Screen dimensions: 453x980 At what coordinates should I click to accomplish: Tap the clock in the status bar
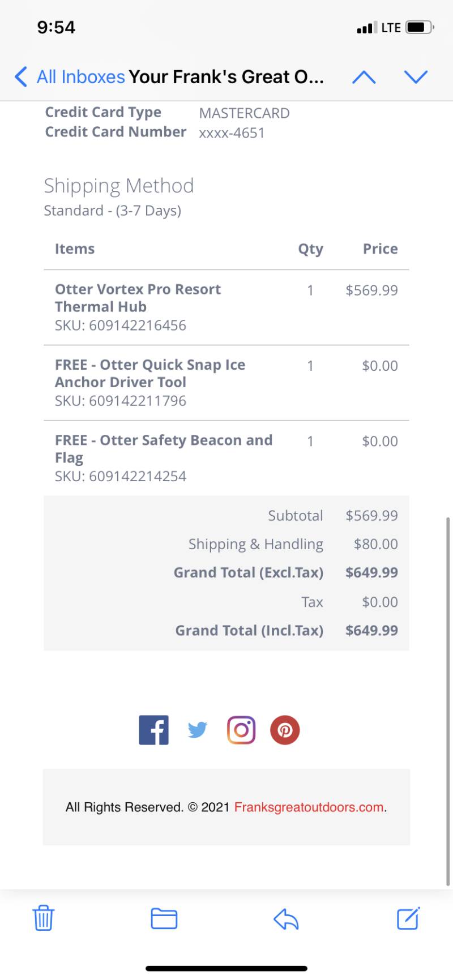(x=56, y=27)
